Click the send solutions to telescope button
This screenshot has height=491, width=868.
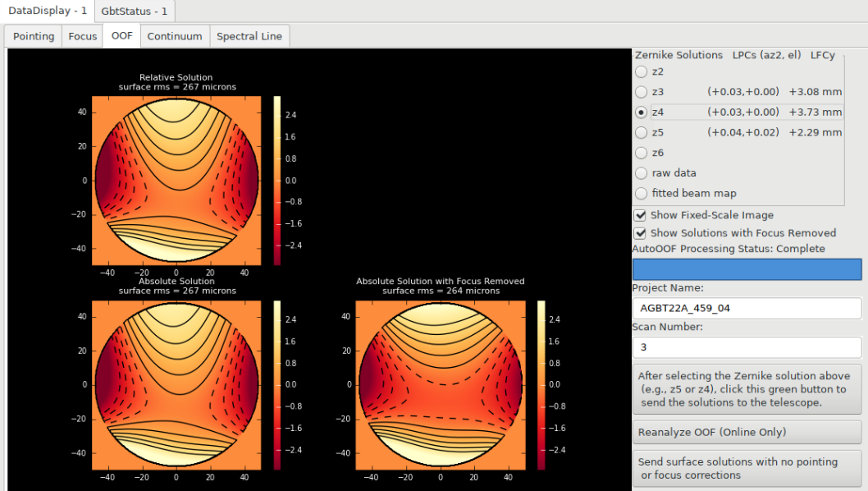747,389
